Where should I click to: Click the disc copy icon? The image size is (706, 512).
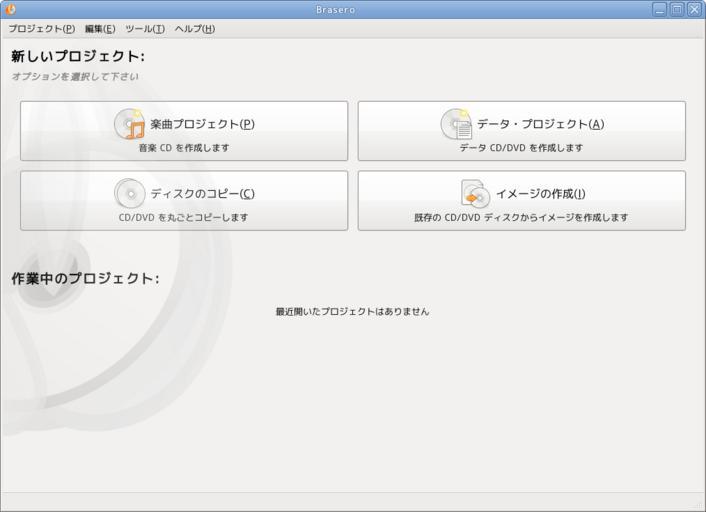[130, 193]
